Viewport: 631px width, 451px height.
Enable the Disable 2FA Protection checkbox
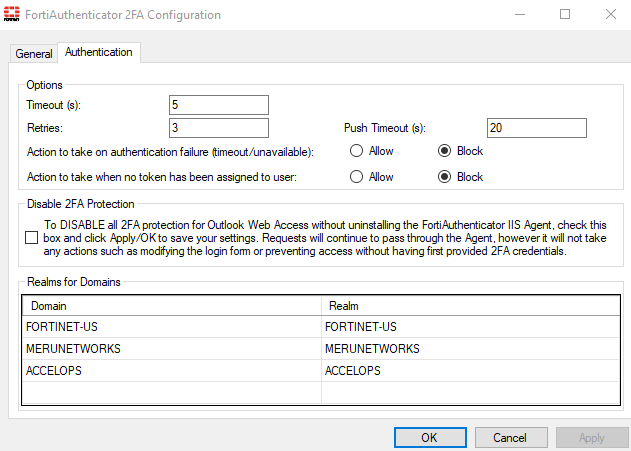pos(32,238)
